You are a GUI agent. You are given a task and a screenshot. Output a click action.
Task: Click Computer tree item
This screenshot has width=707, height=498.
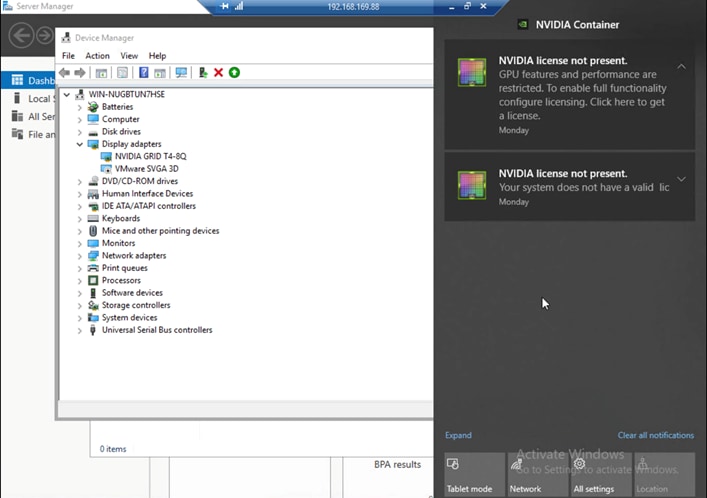pyautogui.click(x=120, y=119)
